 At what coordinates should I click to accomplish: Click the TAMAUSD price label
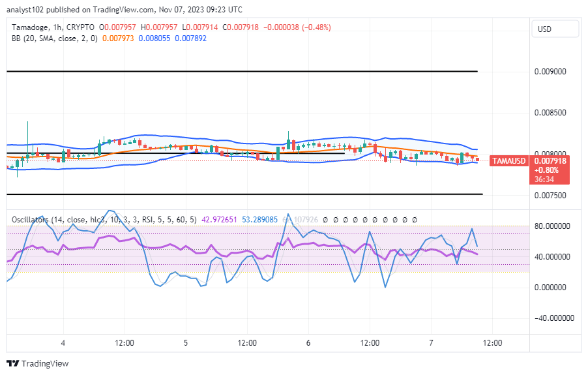point(509,161)
